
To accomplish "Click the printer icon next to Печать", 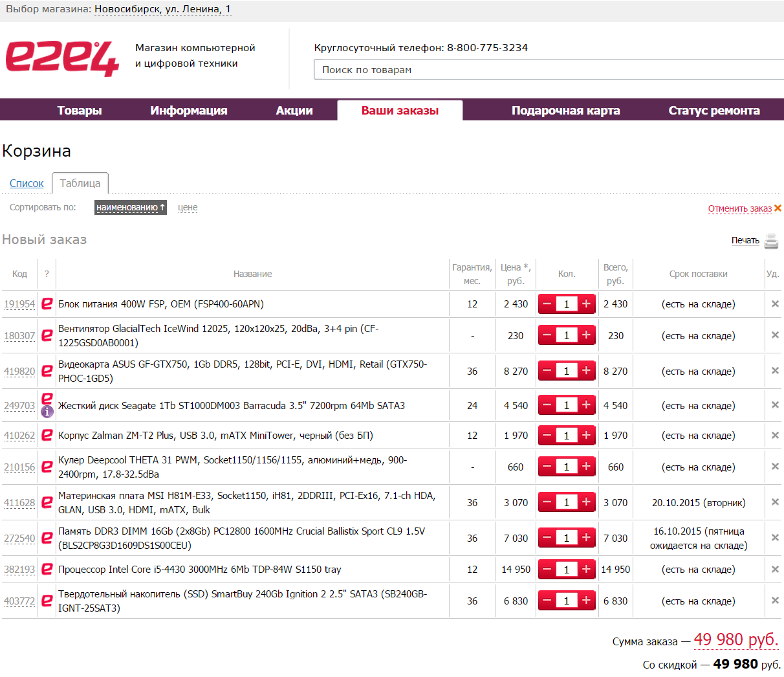I will coord(771,241).
